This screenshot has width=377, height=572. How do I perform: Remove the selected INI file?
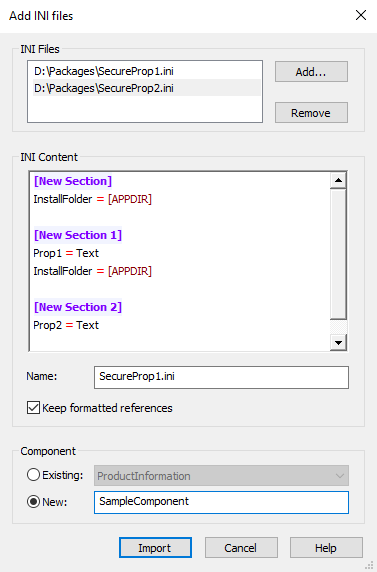click(311, 113)
